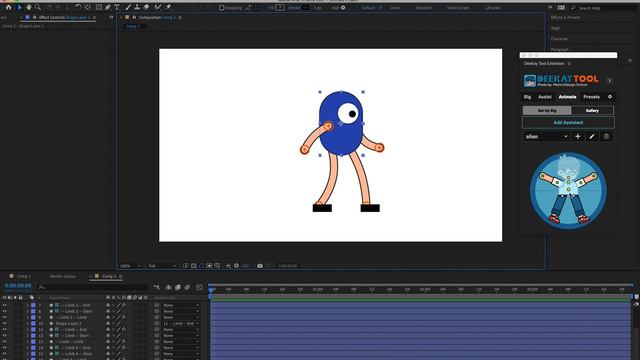Select the Clone Stamp tool
The image size is (640, 360).
coord(137,7)
